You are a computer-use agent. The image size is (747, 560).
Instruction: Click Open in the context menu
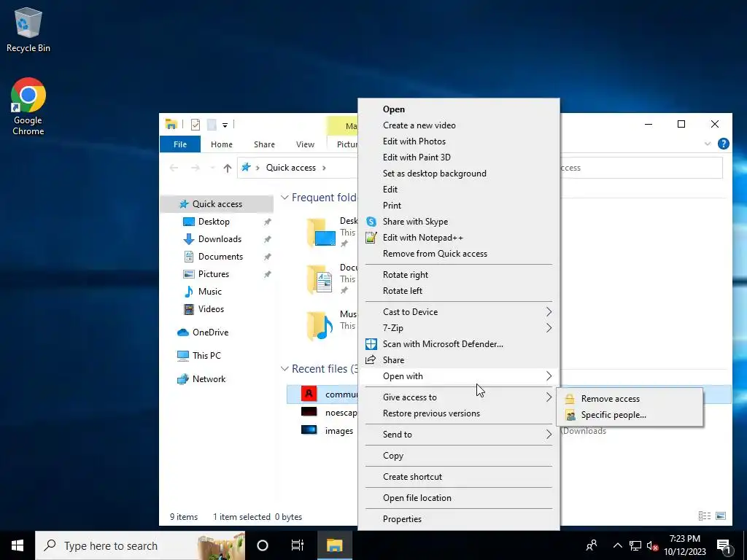click(x=393, y=109)
